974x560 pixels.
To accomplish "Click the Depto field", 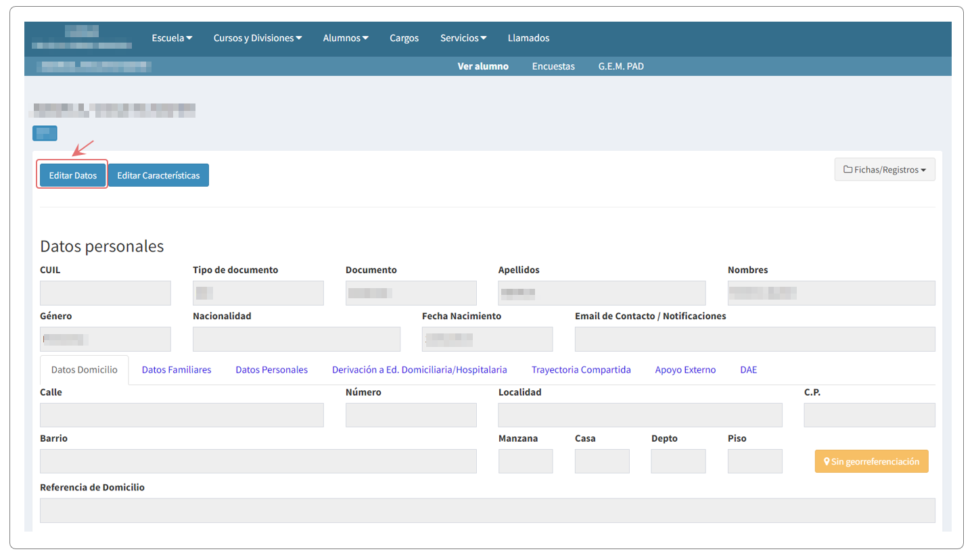I will pos(678,461).
